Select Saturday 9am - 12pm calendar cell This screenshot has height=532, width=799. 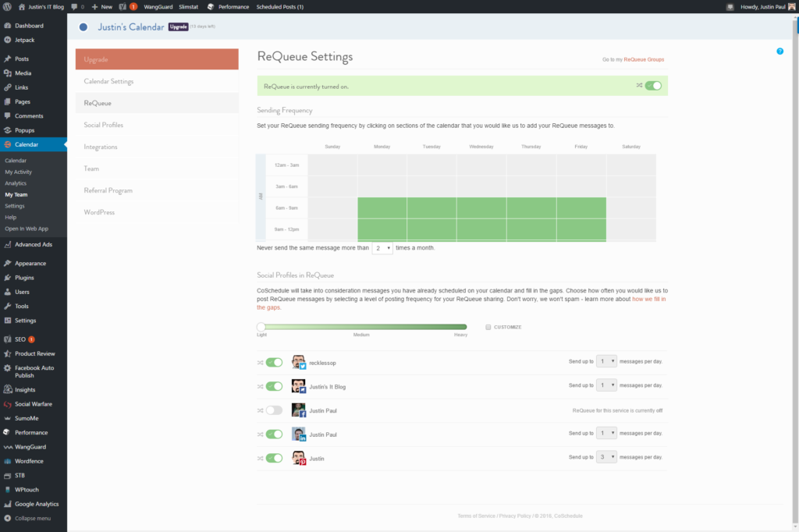630,229
